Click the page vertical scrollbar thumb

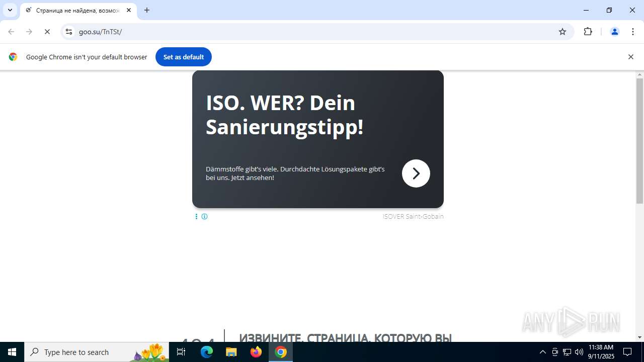[639, 141]
